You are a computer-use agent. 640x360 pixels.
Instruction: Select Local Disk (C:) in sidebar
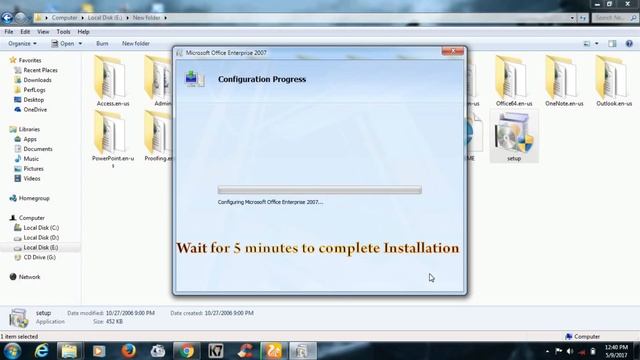[41, 227]
